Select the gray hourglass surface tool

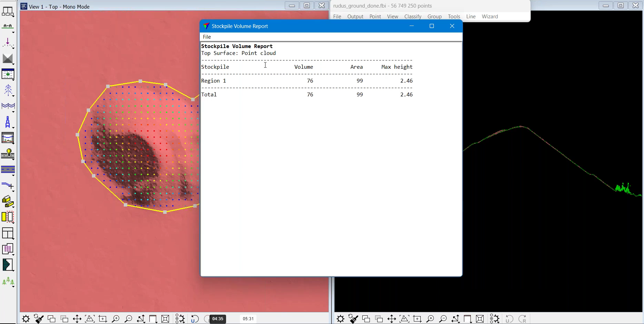coord(8,59)
